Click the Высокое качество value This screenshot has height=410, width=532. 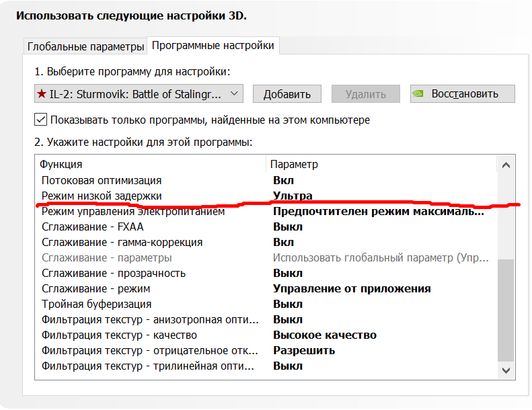pyautogui.click(x=325, y=335)
